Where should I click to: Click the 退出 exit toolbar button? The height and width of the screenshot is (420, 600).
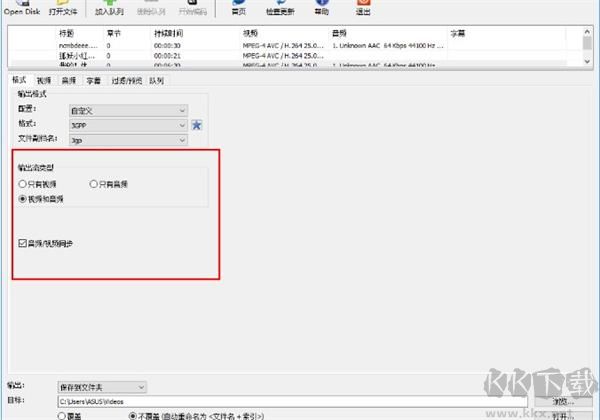pos(363,8)
